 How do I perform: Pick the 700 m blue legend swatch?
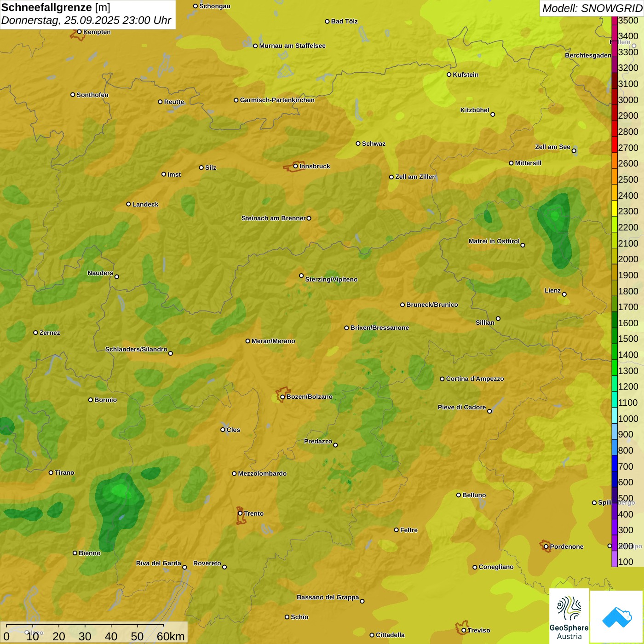[615, 463]
